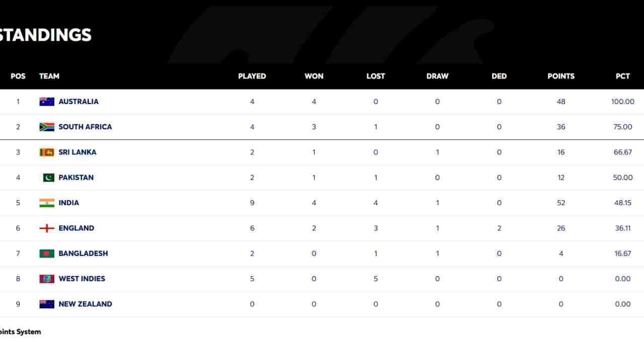Click the POINTS column header
The image size is (644, 342).
561,76
